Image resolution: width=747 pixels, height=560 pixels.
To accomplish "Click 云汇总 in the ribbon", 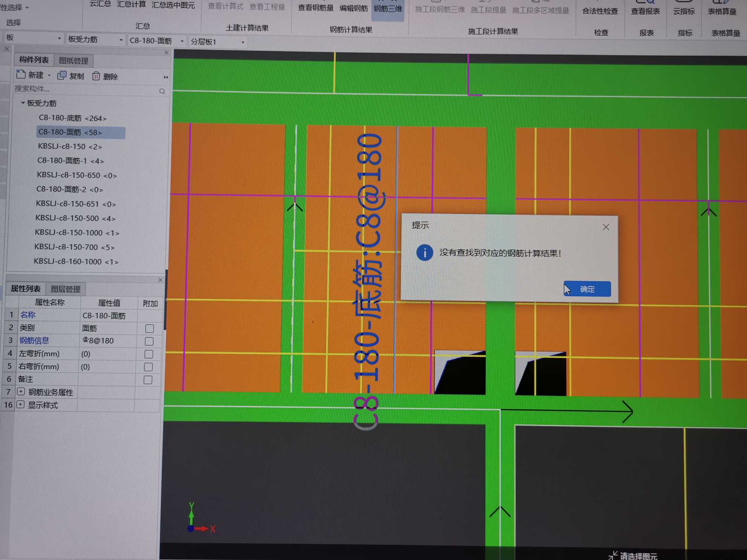I will [100, 3].
